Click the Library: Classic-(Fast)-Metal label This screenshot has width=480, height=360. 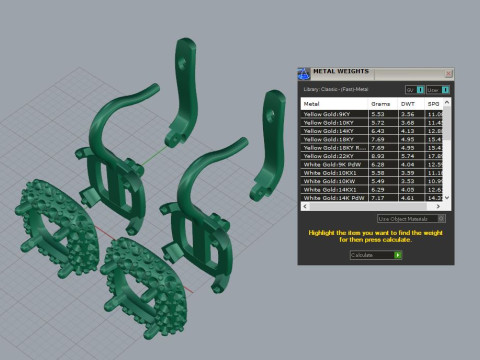pos(336,89)
